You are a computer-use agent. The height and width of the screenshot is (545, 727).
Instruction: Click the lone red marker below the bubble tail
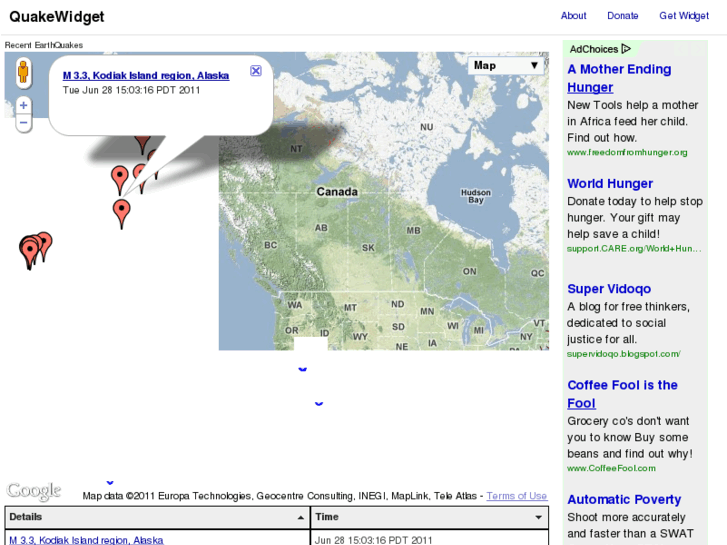click(121, 211)
